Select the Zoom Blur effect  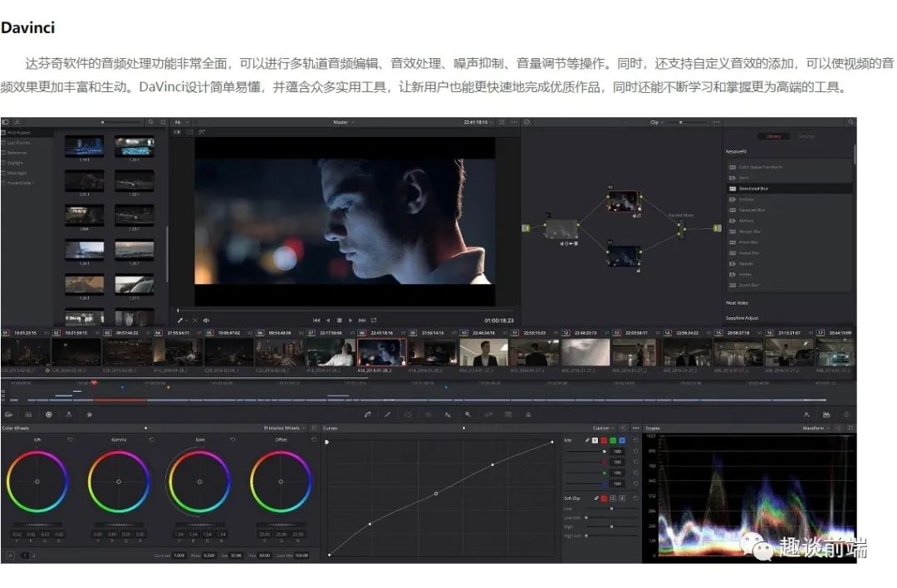click(790, 285)
